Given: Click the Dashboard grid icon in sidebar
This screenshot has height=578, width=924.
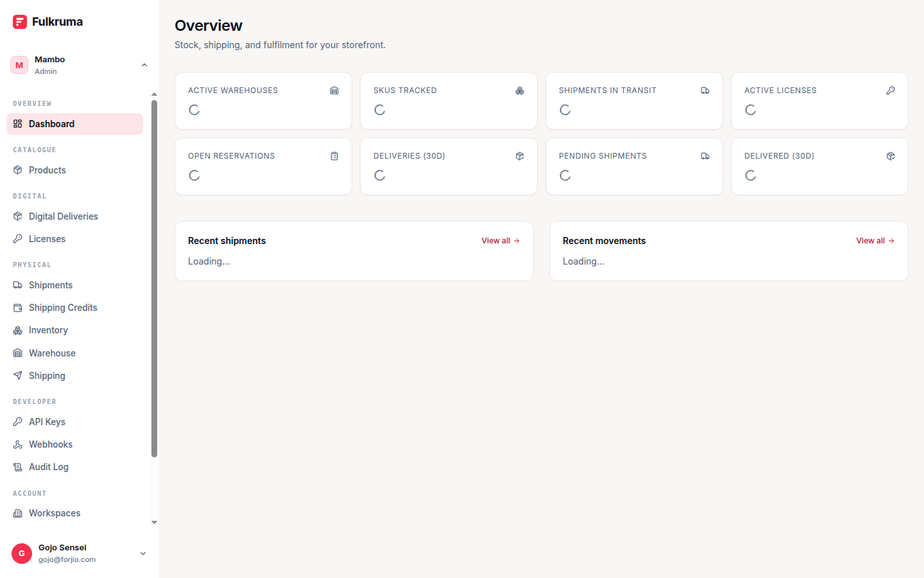Looking at the screenshot, I should click(18, 124).
